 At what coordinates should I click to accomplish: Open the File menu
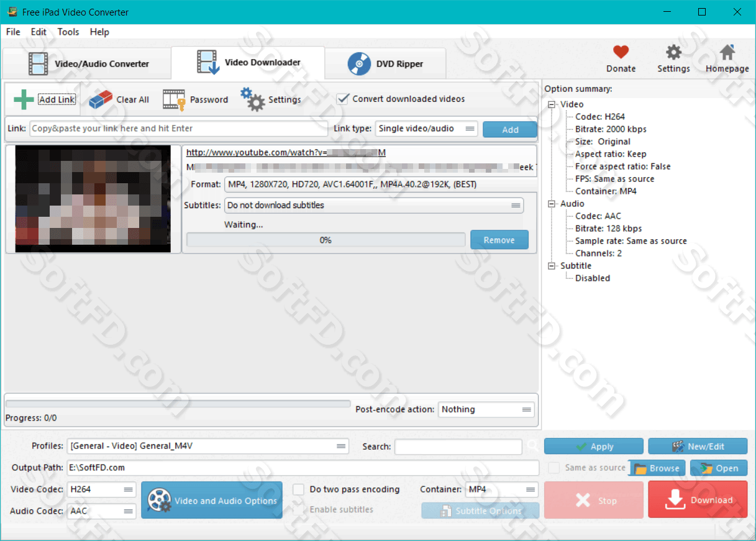pyautogui.click(x=13, y=32)
